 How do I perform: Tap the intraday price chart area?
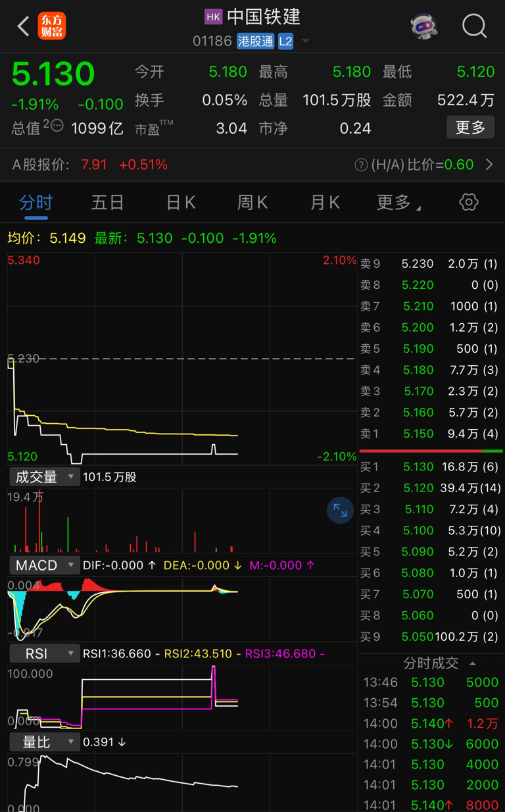click(x=182, y=359)
